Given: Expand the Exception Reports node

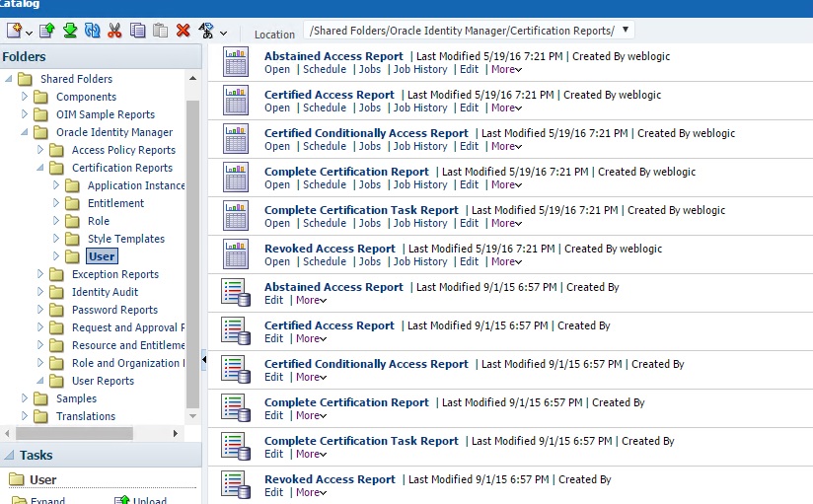Looking at the screenshot, I should coord(40,273).
